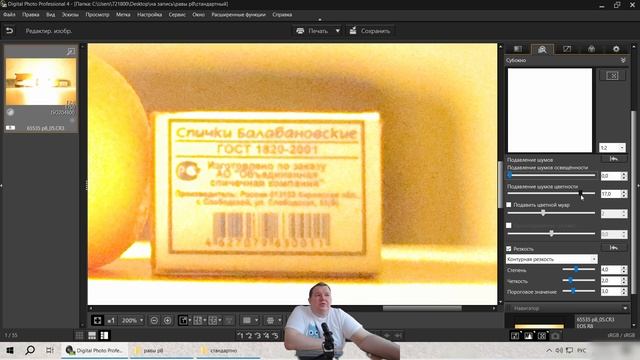
Task: Click the thumbnails-below-preview layout icon
Action: (x=92, y=336)
